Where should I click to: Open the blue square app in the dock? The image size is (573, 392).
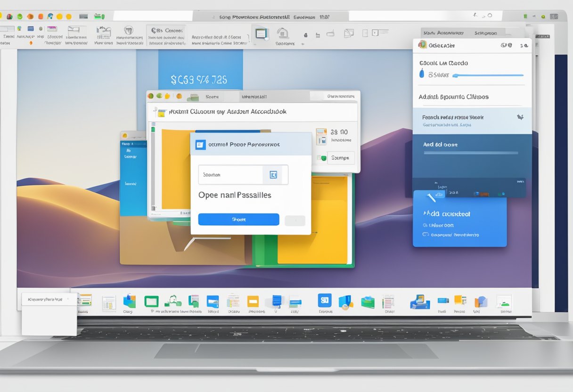click(325, 300)
